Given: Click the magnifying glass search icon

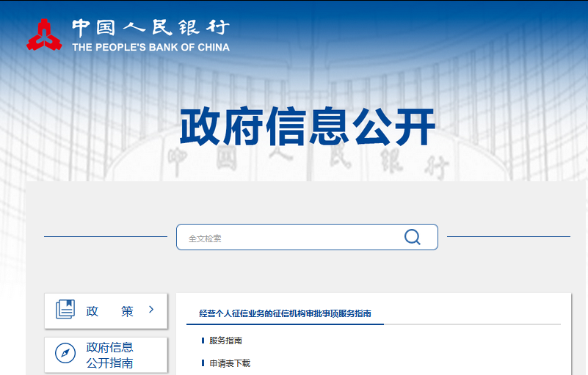Looking at the screenshot, I should click(x=413, y=237).
